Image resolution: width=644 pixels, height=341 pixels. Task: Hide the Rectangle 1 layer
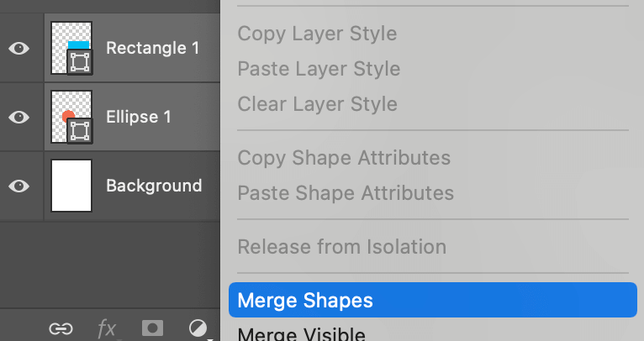click(19, 48)
